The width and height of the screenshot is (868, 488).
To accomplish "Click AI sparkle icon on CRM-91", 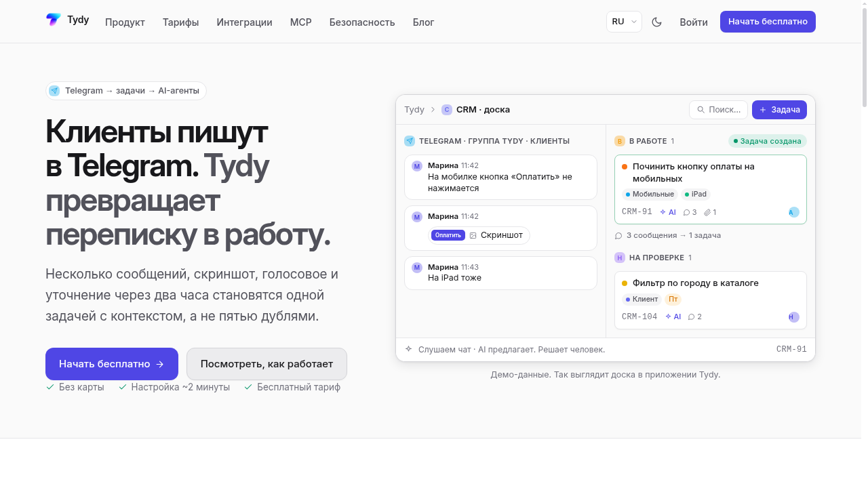I will pos(663,212).
